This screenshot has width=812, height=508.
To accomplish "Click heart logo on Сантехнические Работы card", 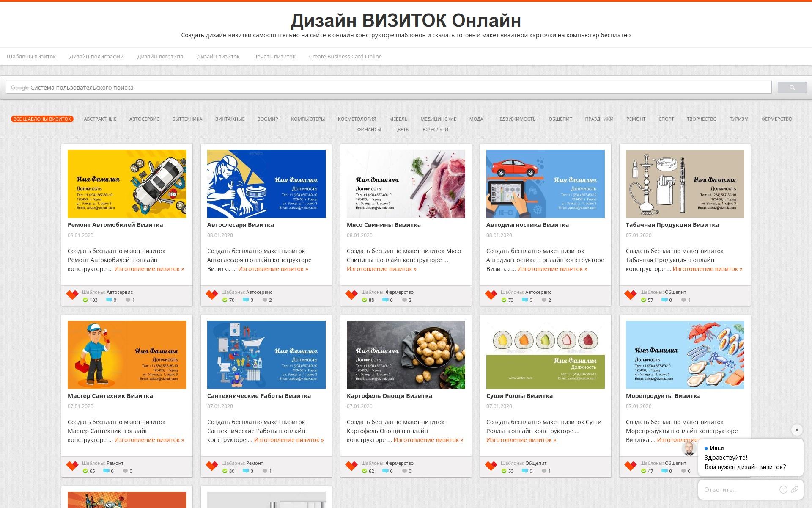I will [212, 466].
